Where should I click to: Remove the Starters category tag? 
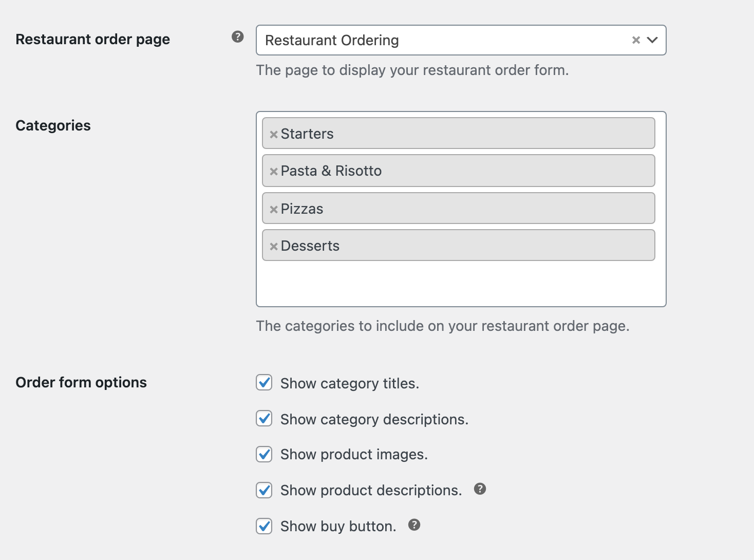(274, 133)
